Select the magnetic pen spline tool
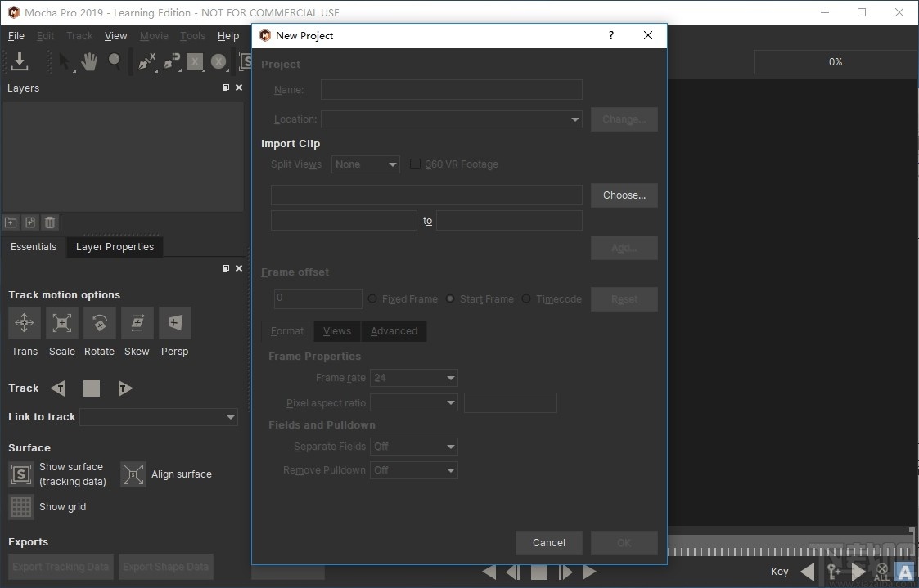Image resolution: width=919 pixels, height=588 pixels. (172, 61)
